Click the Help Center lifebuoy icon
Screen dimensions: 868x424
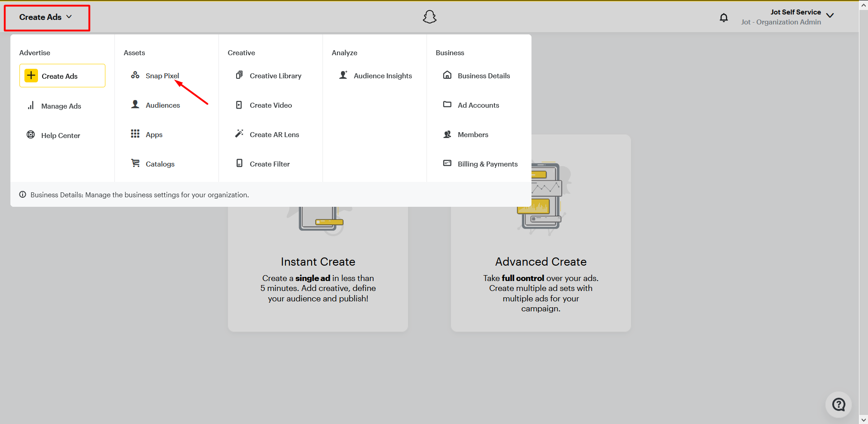pos(31,135)
